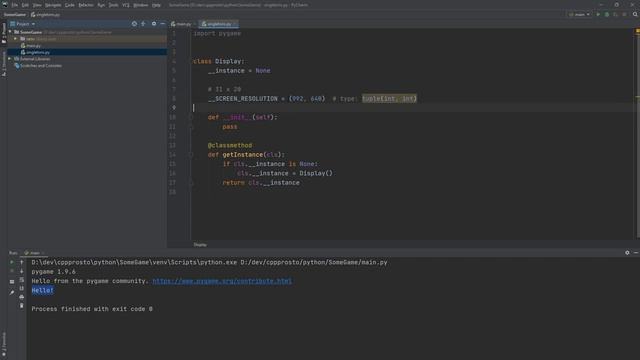Click the green Run button in toolbar

pyautogui.click(x=598, y=15)
